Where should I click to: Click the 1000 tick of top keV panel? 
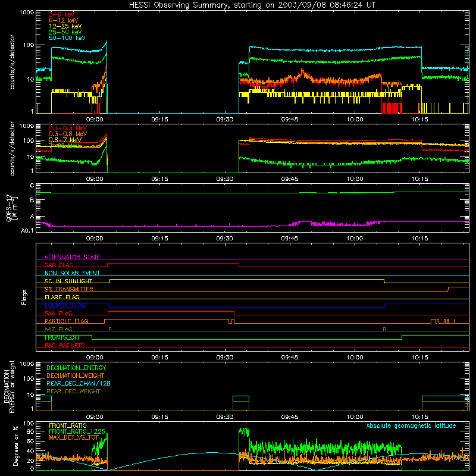click(x=27, y=12)
